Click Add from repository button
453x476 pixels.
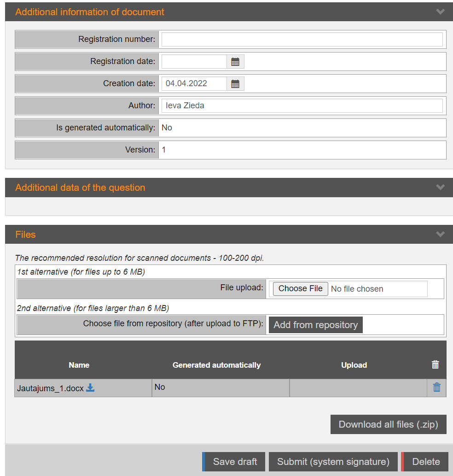point(315,325)
